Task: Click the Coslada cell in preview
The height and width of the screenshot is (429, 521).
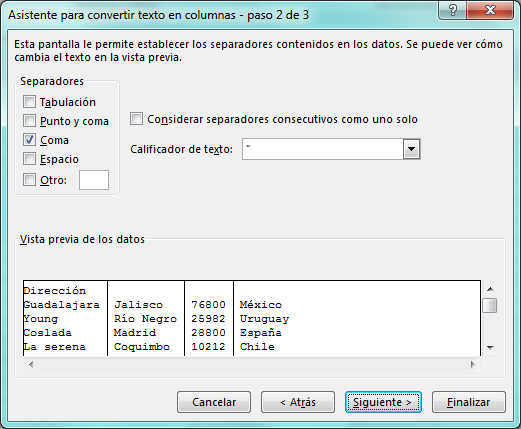Action: [47, 333]
